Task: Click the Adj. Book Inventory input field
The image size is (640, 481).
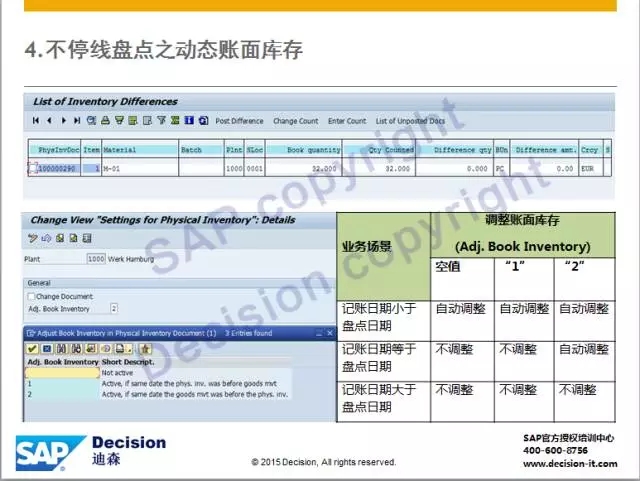Action: point(114,309)
